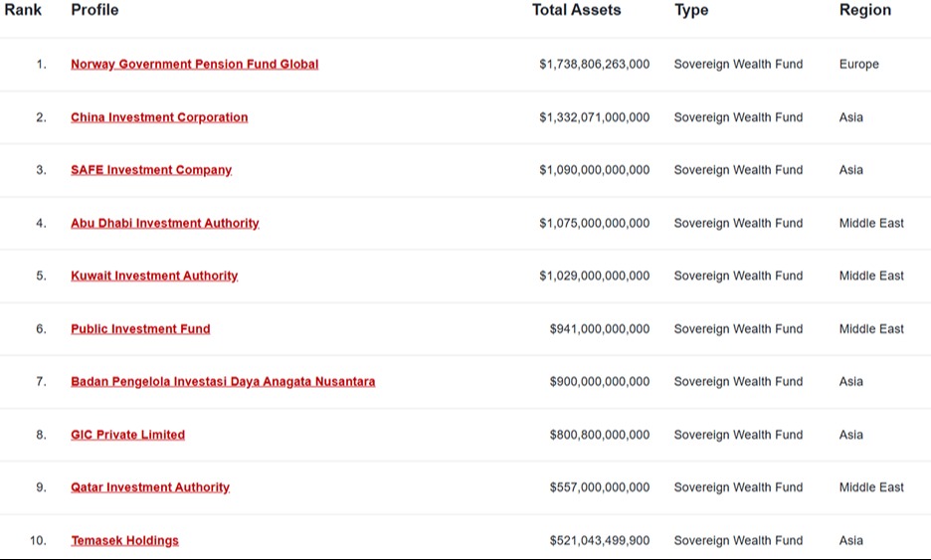Select Qatar's Middle East region cell
Image resolution: width=931 pixels, height=560 pixels.
pyautogui.click(x=871, y=487)
